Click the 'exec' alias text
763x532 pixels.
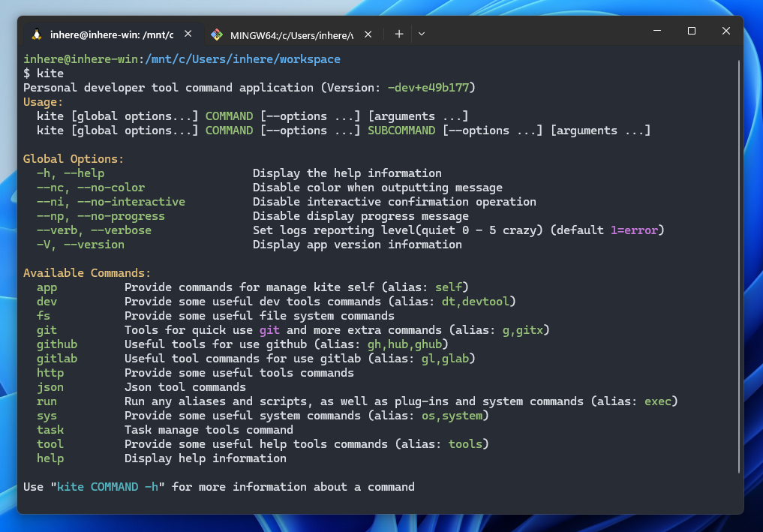[658, 401]
